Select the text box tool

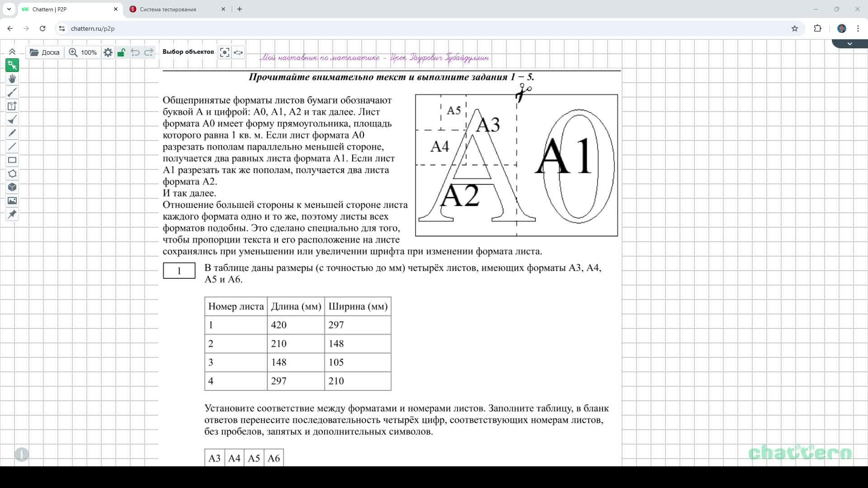[x=12, y=106]
